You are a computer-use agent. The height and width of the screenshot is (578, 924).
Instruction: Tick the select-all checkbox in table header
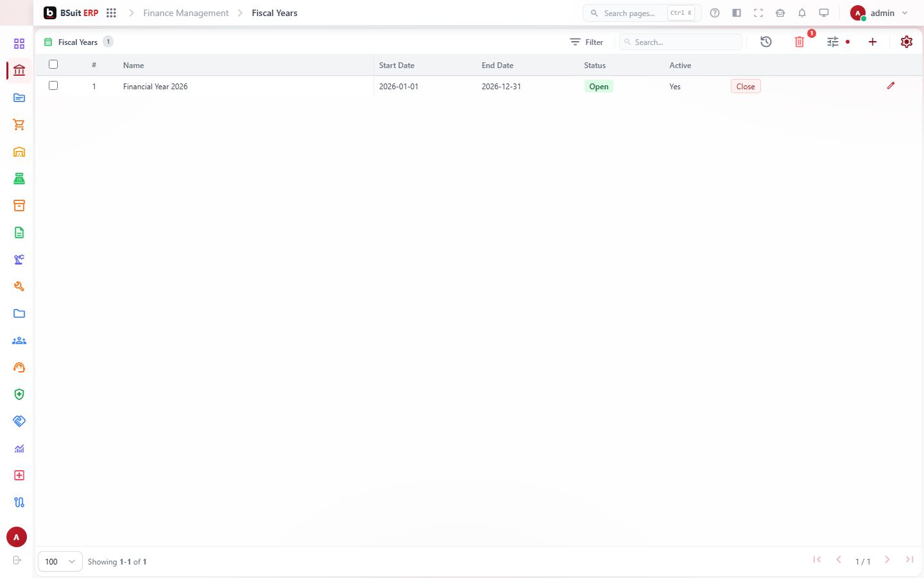point(53,64)
